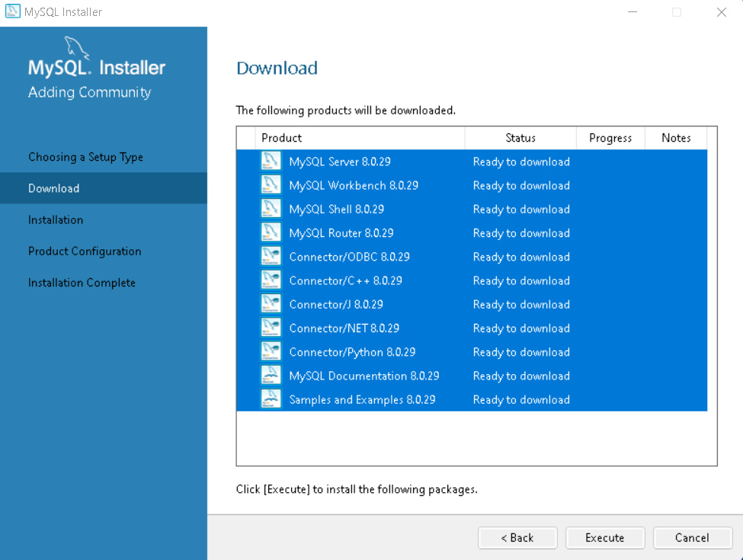743x560 pixels.
Task: Click the Status column header
Action: coord(520,138)
